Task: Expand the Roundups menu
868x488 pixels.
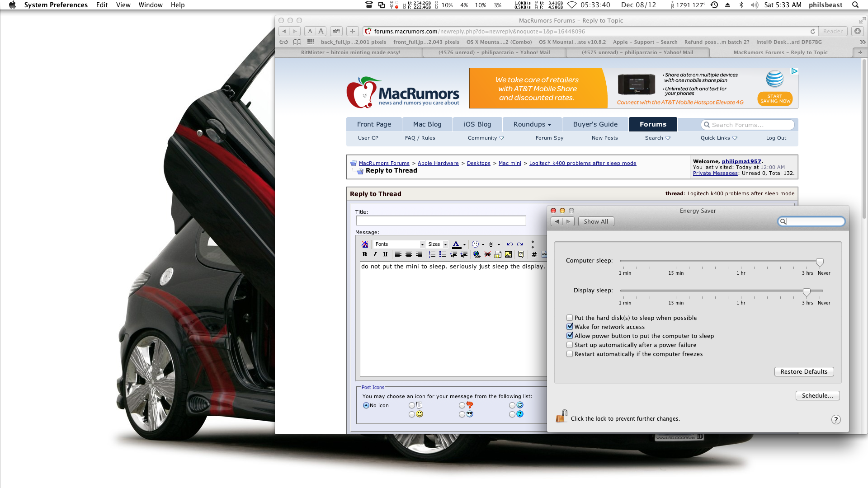Action: tap(532, 124)
